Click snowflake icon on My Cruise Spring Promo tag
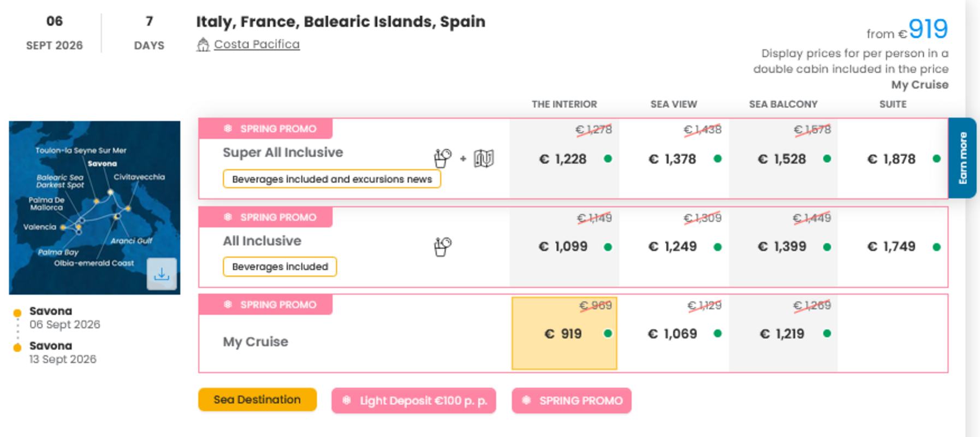The height and width of the screenshot is (437, 980). [x=228, y=305]
